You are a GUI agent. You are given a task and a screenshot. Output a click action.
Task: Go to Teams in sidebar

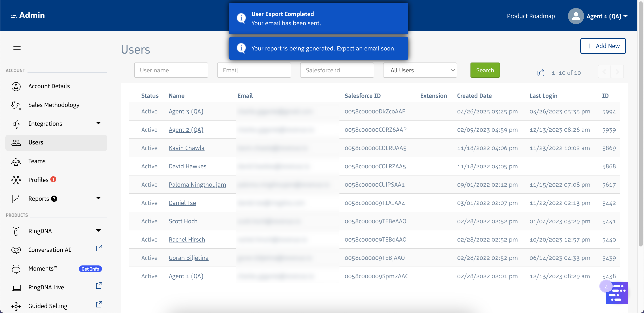coord(37,161)
